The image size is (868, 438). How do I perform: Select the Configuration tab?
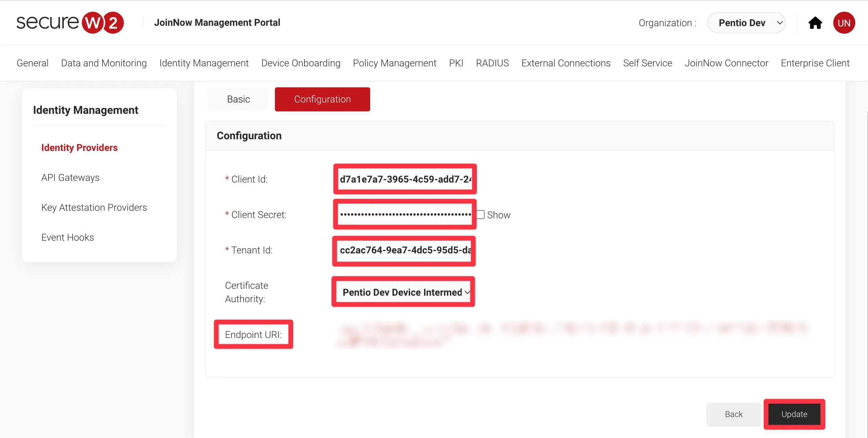[x=322, y=99]
